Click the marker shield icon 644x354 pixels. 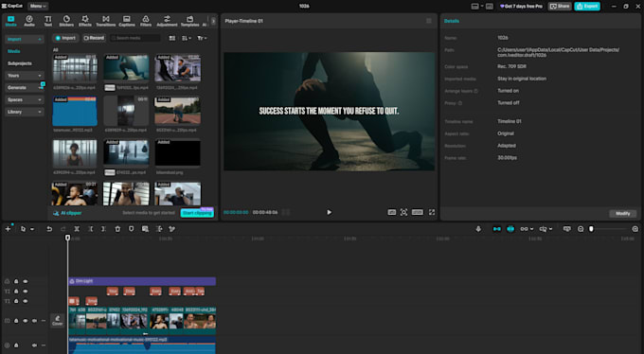tap(131, 229)
